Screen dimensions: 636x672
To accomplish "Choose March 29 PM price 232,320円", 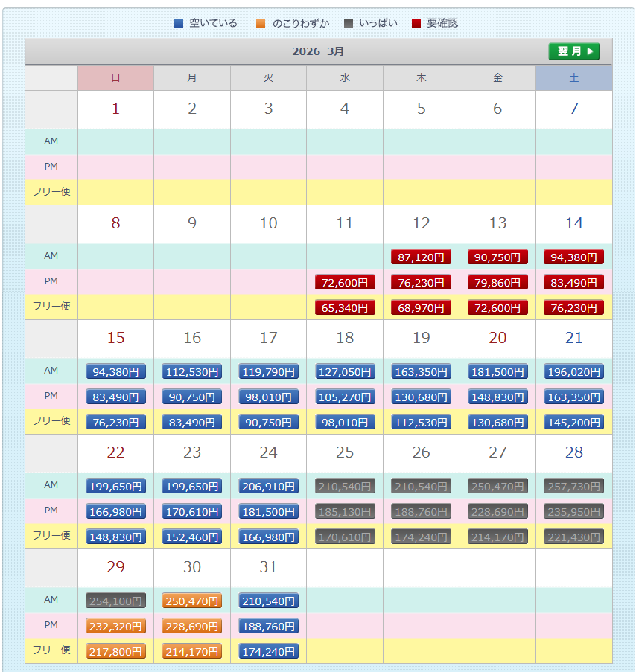I will (115, 627).
